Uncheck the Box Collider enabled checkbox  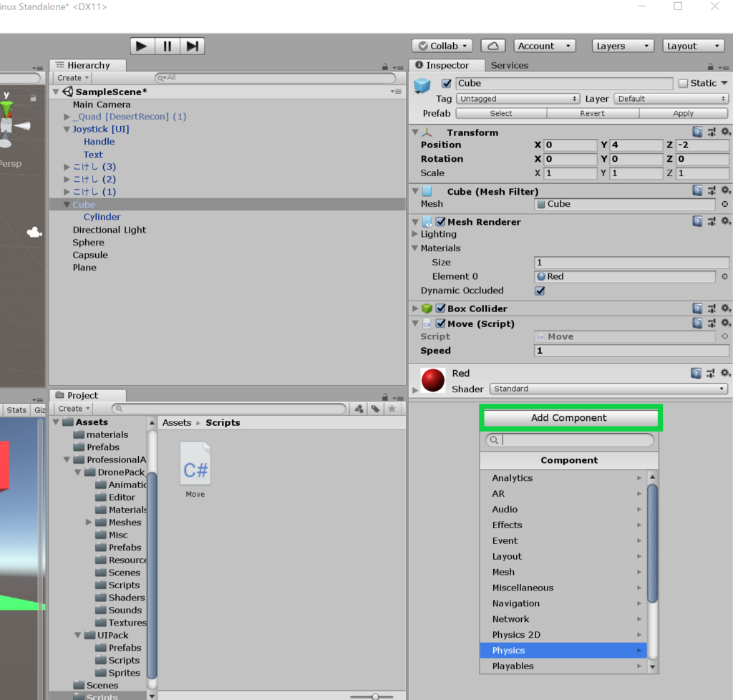pos(441,308)
